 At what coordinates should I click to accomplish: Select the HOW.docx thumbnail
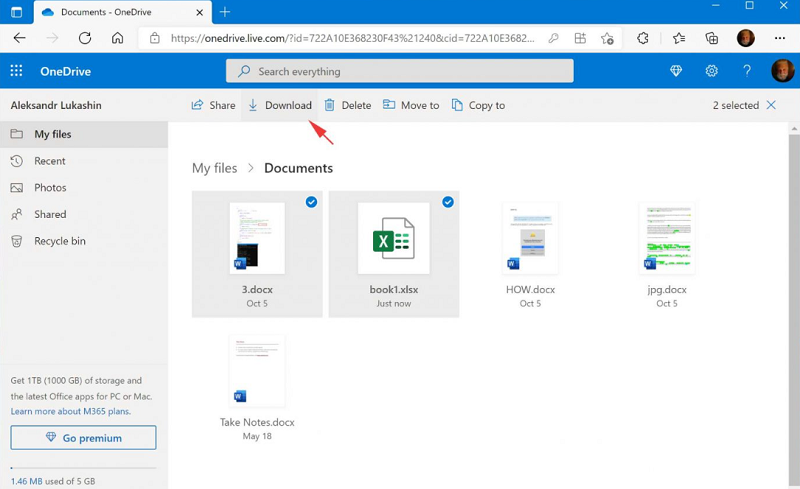[530, 238]
